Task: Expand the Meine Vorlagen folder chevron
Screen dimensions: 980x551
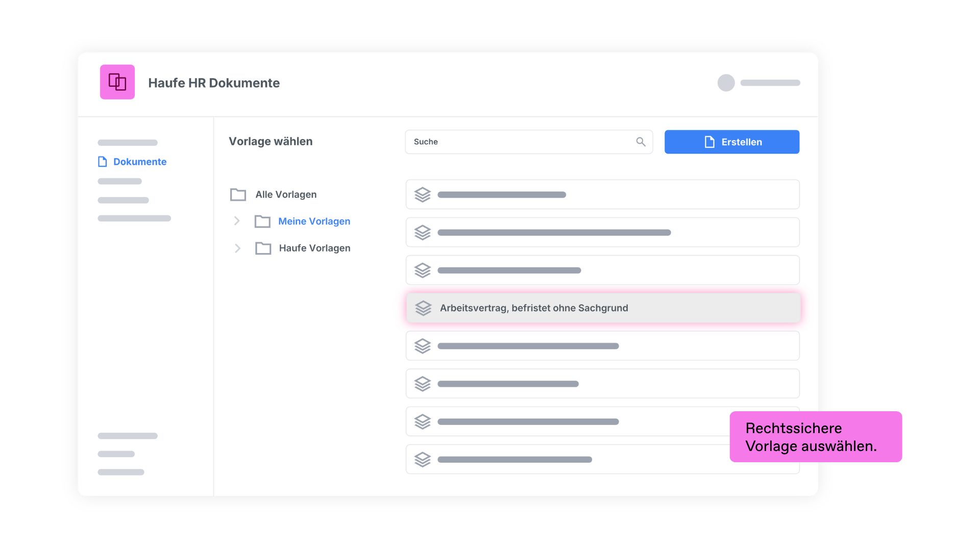Action: point(237,221)
